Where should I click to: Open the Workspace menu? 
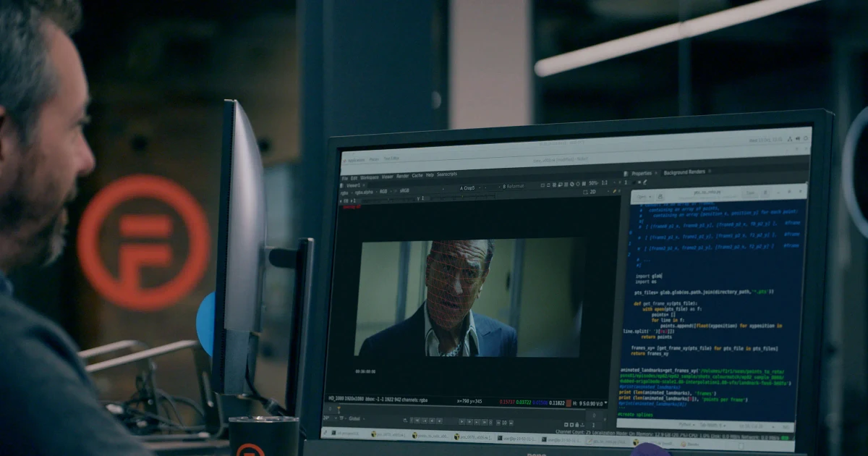coord(369,177)
